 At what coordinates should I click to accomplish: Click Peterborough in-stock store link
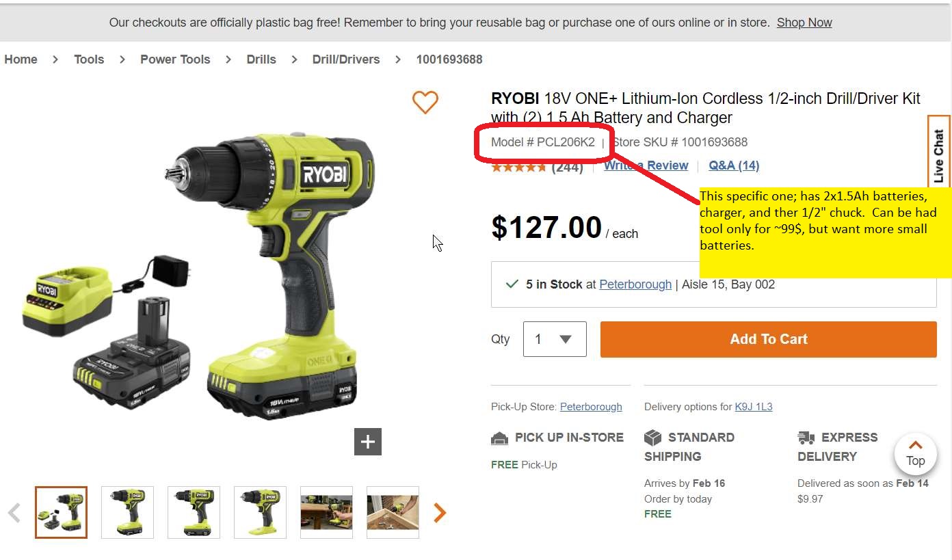(635, 284)
